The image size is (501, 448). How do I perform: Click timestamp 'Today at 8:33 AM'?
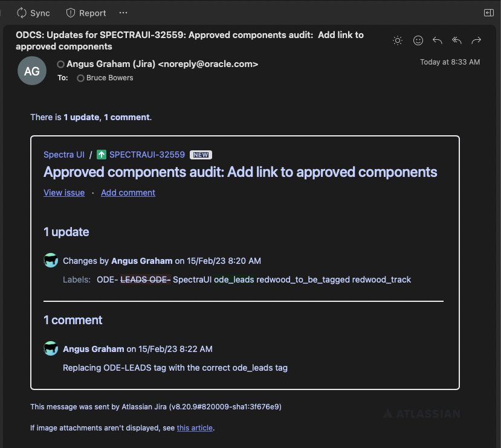(450, 62)
